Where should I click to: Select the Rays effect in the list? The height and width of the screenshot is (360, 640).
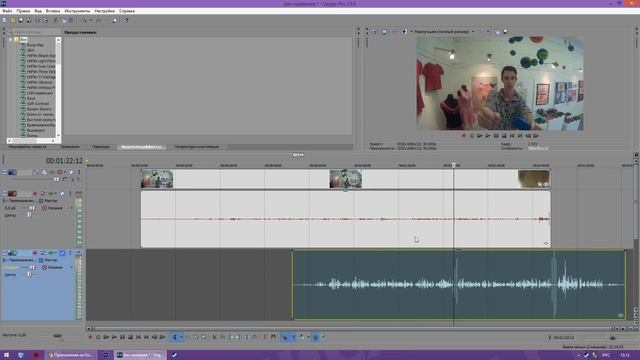coord(31,98)
